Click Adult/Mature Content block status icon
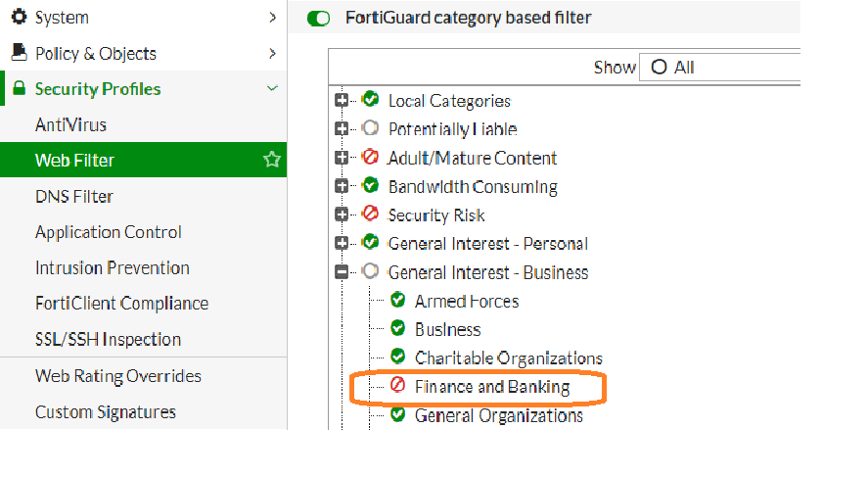 (x=370, y=158)
